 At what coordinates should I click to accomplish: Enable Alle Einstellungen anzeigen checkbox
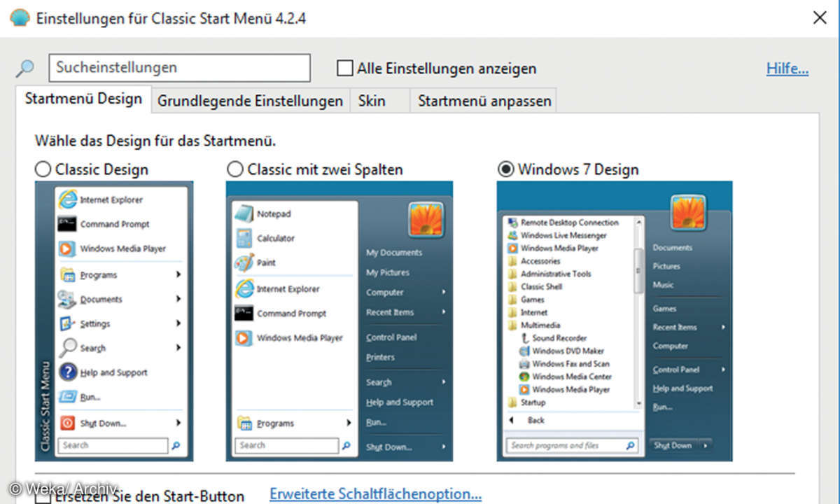[344, 68]
